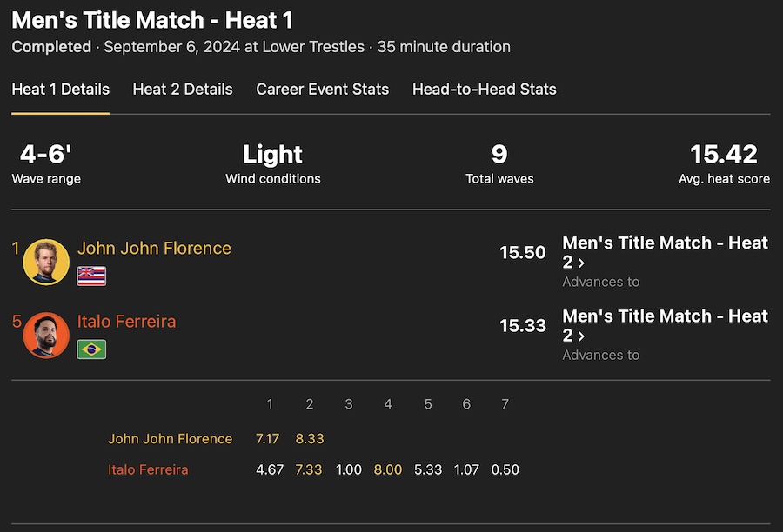Click Italo Ferreira's avatar photo

pyautogui.click(x=46, y=335)
